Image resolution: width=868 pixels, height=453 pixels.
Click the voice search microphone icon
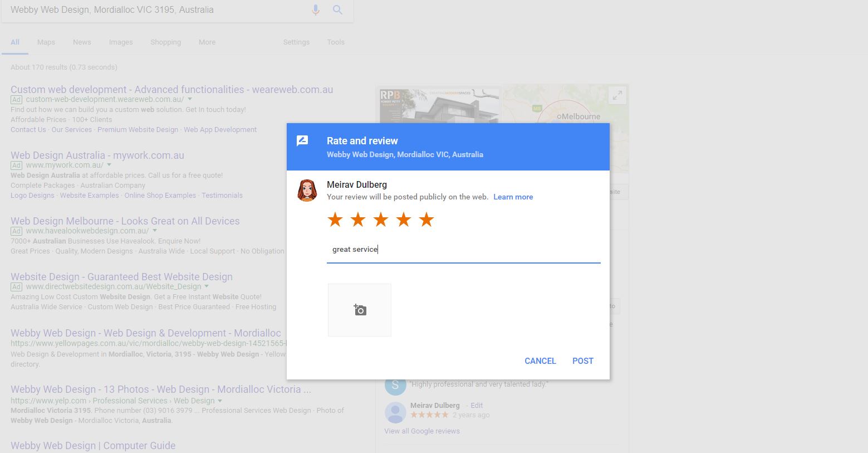[x=316, y=10]
